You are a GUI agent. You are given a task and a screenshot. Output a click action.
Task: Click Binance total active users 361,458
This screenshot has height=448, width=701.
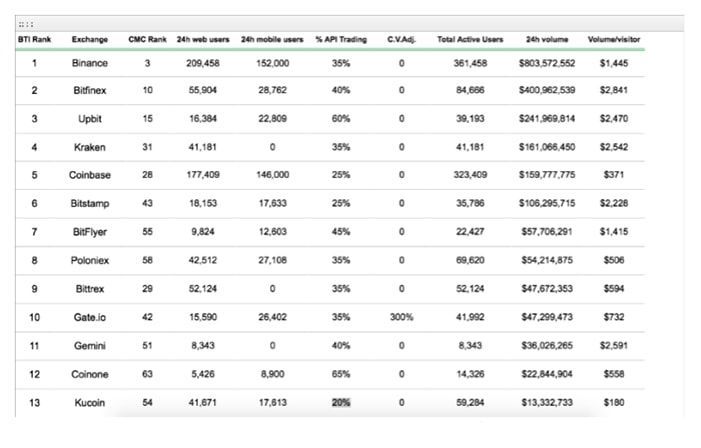click(x=470, y=63)
